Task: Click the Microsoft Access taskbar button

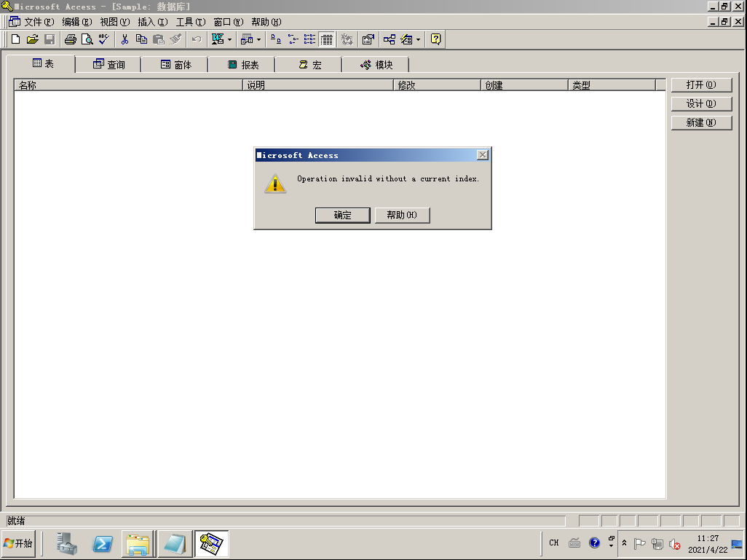Action: point(212,543)
